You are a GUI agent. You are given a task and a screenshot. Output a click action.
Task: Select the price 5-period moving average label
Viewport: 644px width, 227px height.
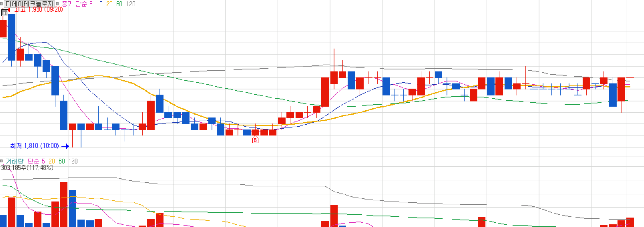coord(91,4)
